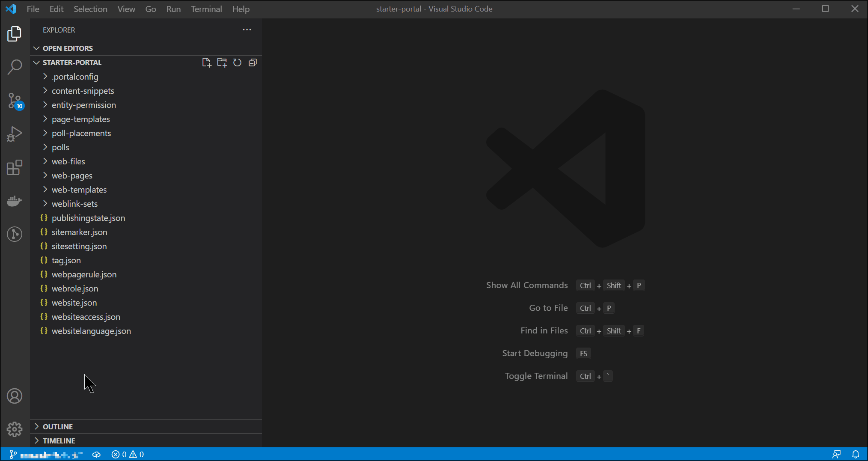
Task: Open the Manage settings gear
Action: tap(15, 429)
